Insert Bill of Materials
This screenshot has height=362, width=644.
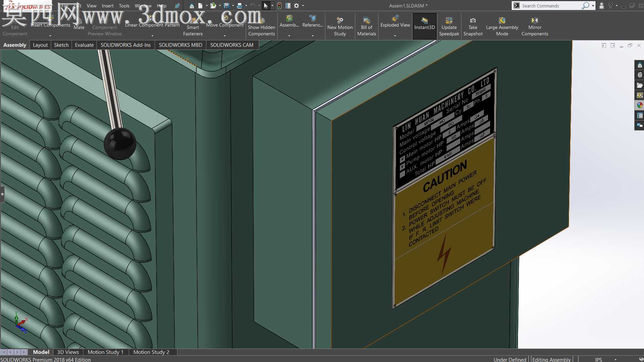click(367, 26)
